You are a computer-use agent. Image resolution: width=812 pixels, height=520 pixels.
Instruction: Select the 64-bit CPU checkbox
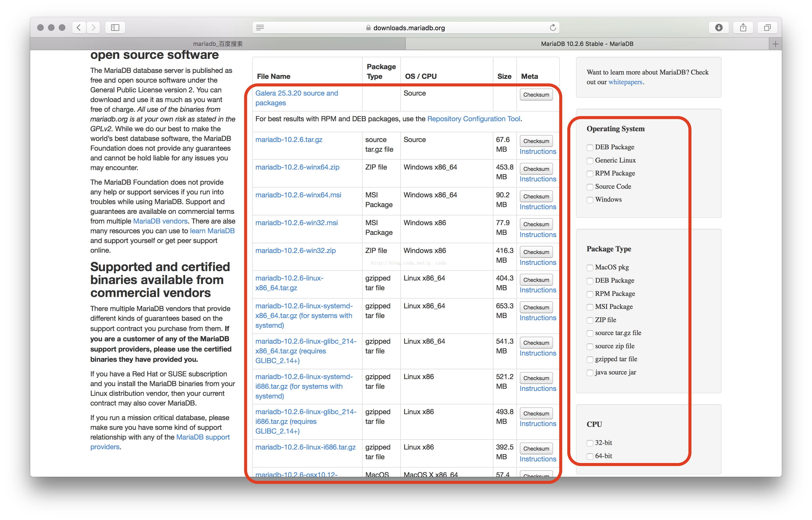point(590,456)
